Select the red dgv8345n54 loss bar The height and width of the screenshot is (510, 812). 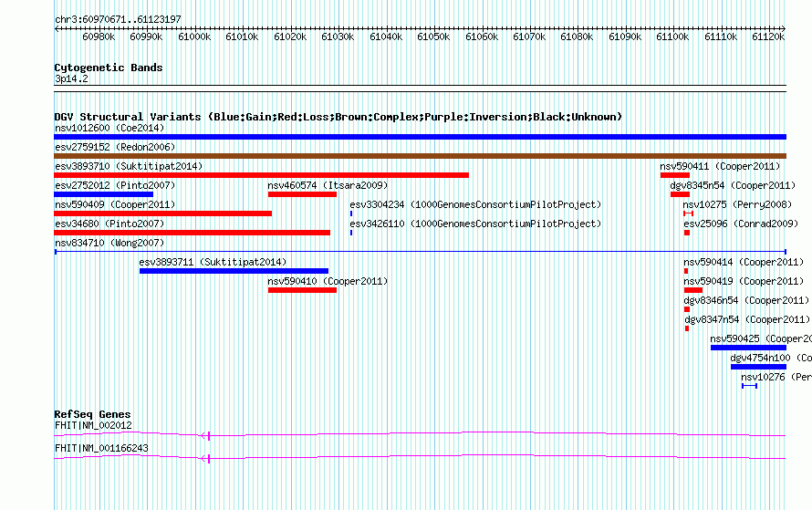pos(680,194)
